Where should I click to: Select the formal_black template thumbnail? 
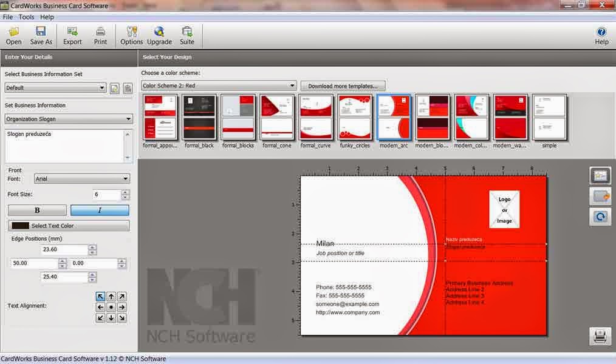(199, 117)
